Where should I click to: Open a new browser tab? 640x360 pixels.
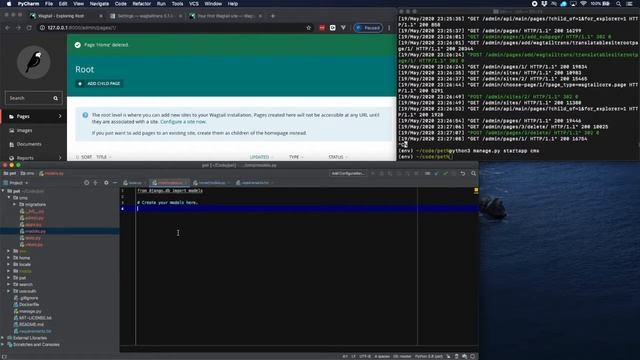click(273, 16)
